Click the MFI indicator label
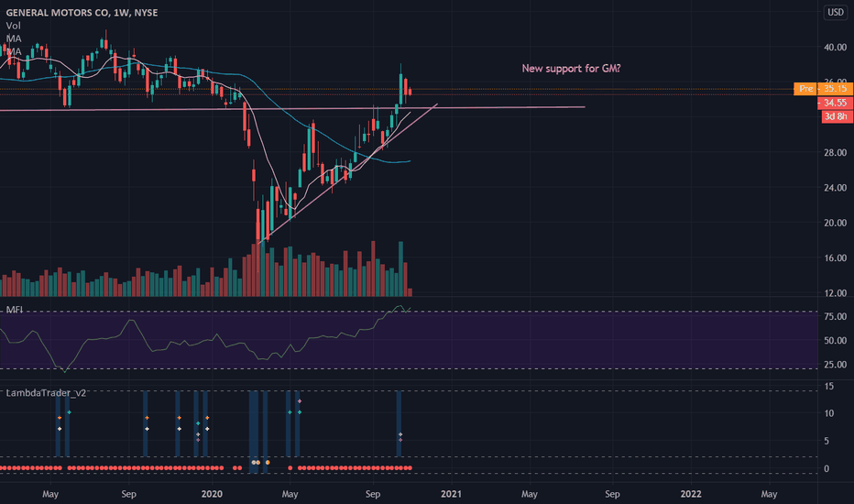Image resolution: width=854 pixels, height=504 pixels. [14, 310]
